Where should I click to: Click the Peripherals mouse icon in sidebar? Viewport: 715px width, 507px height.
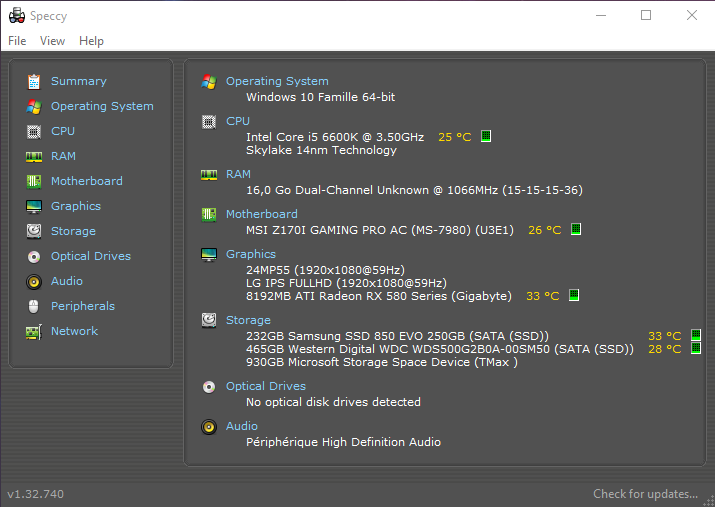click(34, 306)
